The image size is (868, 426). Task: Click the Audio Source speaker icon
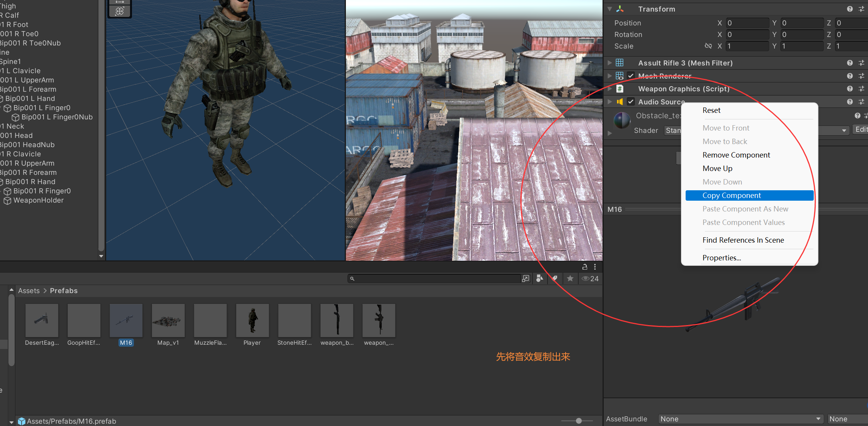coord(620,102)
